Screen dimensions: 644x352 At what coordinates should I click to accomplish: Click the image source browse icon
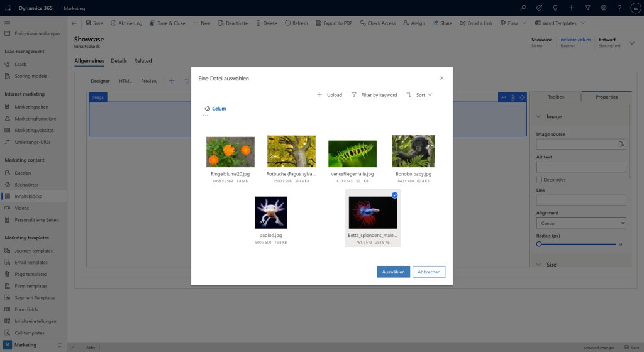pyautogui.click(x=621, y=145)
